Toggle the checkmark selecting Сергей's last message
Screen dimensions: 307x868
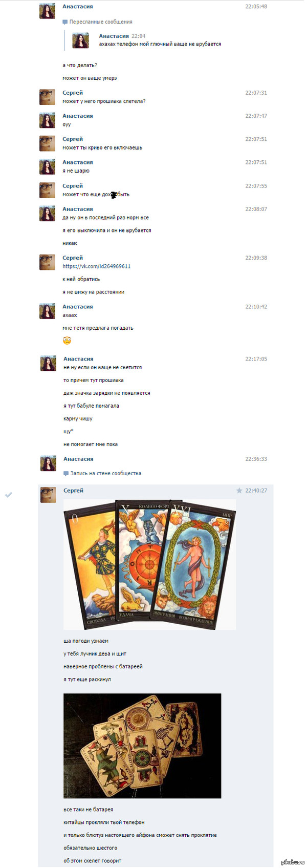pyautogui.click(x=8, y=495)
